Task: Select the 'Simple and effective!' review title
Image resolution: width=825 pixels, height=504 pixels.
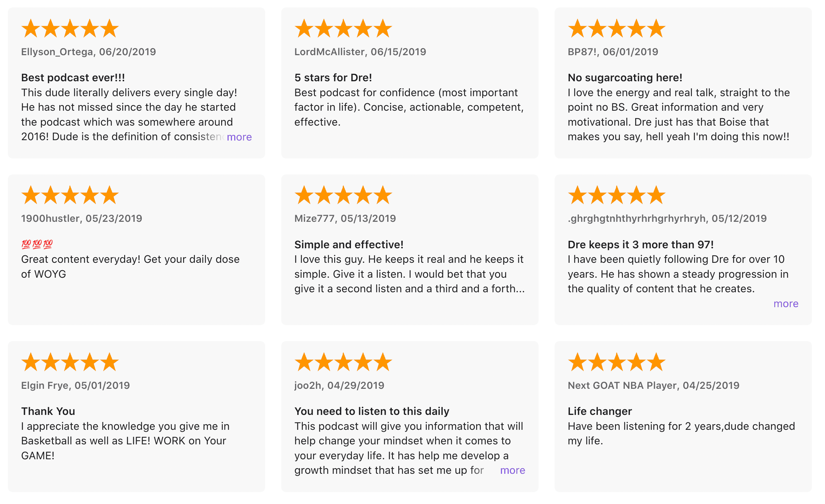Action: click(349, 245)
